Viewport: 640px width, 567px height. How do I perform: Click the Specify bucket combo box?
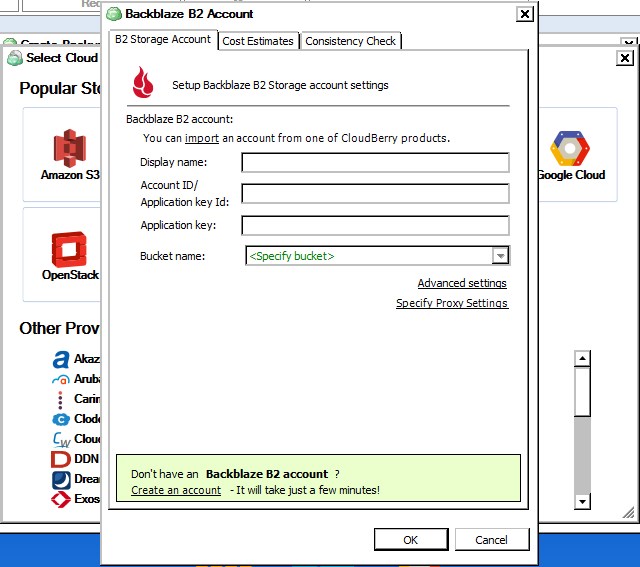coord(377,256)
